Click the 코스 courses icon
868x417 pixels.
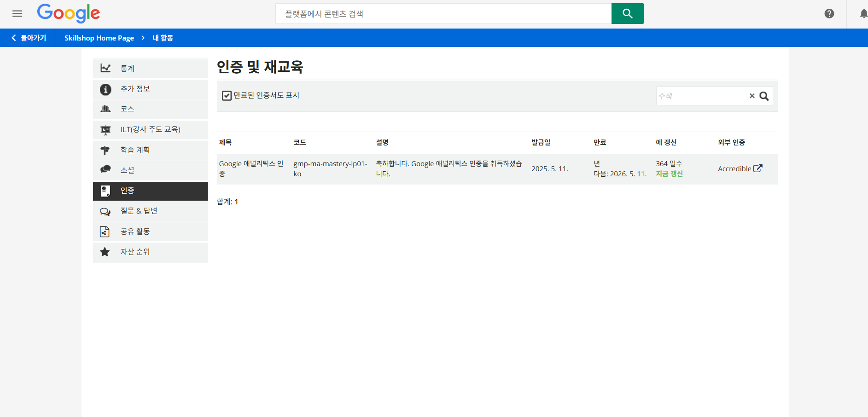(105, 109)
